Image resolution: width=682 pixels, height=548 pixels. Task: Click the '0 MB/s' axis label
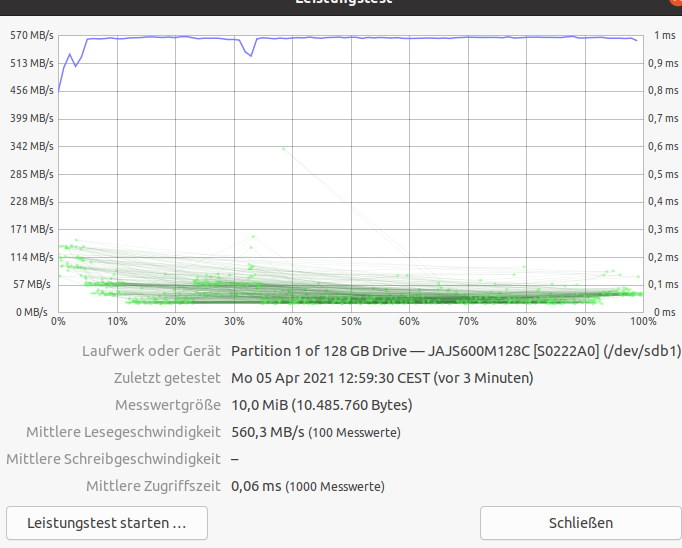(x=32, y=312)
